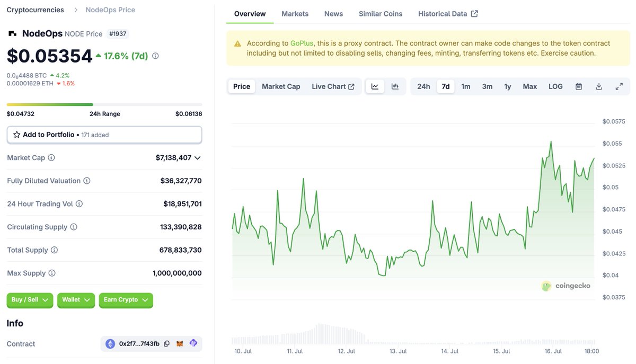Click Market Cap value $7,138,407
The width and height of the screenshot is (636, 364).
(x=173, y=158)
